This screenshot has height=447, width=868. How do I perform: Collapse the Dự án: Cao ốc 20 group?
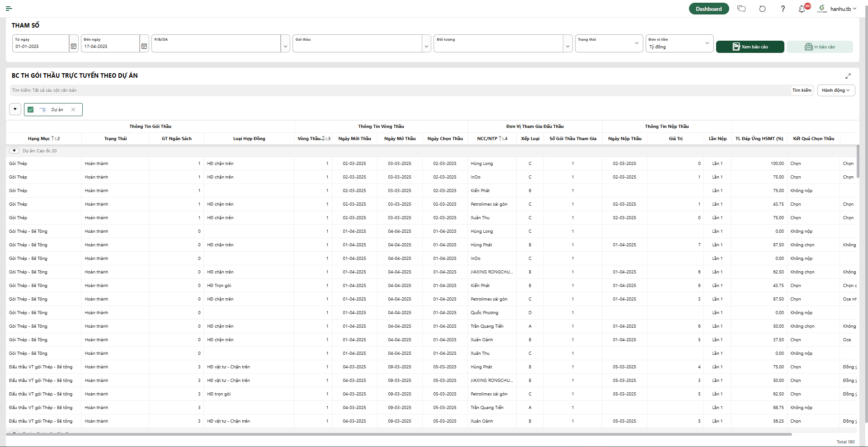tap(14, 151)
